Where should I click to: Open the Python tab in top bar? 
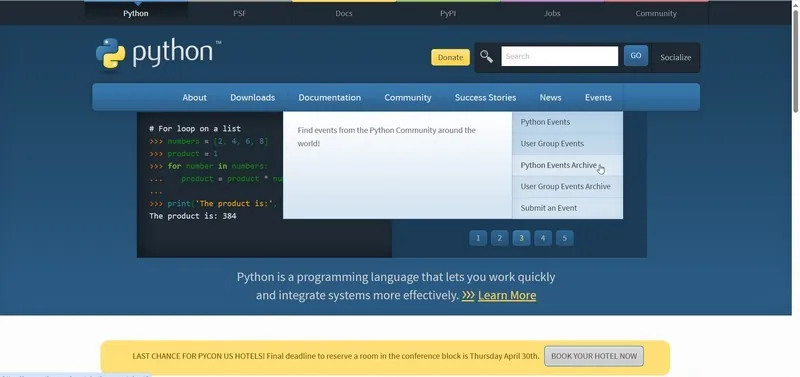pyautogui.click(x=136, y=13)
